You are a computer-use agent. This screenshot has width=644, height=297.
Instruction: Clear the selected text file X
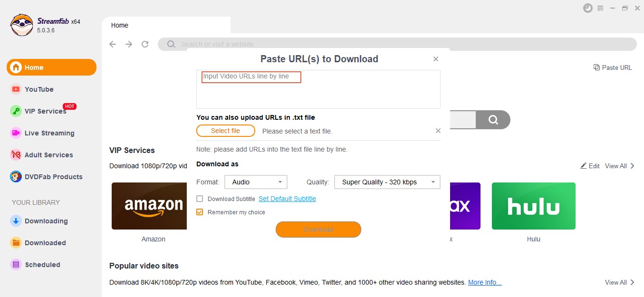(438, 131)
